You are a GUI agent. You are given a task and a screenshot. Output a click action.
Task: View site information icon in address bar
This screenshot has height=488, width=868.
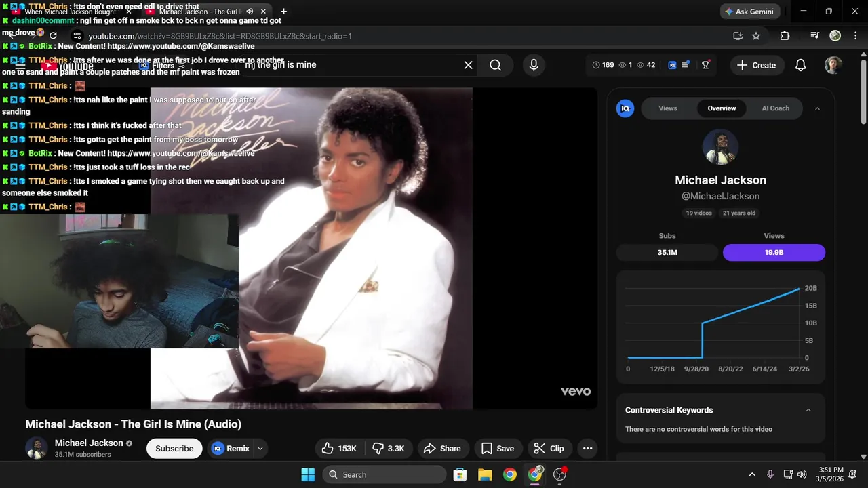pyautogui.click(x=77, y=36)
